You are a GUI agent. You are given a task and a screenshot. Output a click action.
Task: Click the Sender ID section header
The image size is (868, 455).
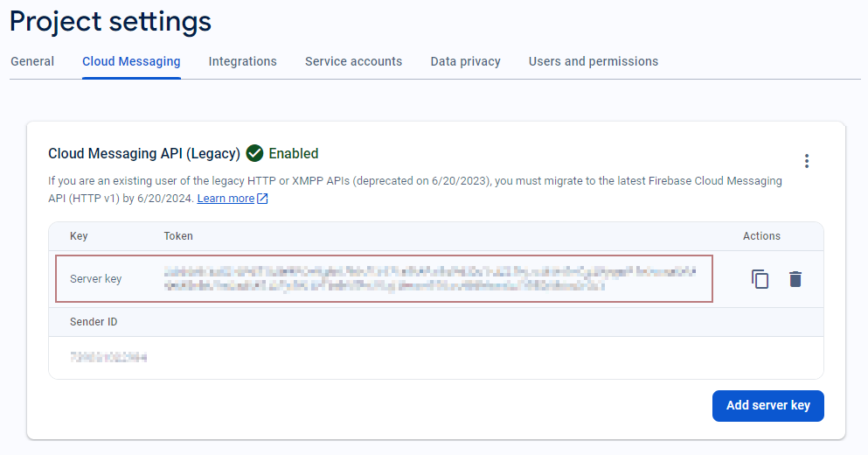pyautogui.click(x=94, y=322)
